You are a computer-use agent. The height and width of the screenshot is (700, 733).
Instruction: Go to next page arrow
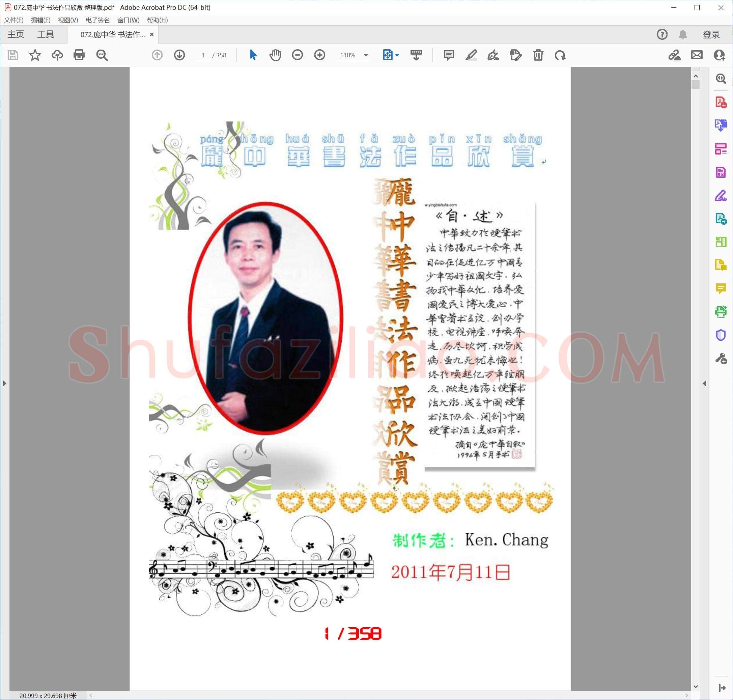pyautogui.click(x=179, y=55)
